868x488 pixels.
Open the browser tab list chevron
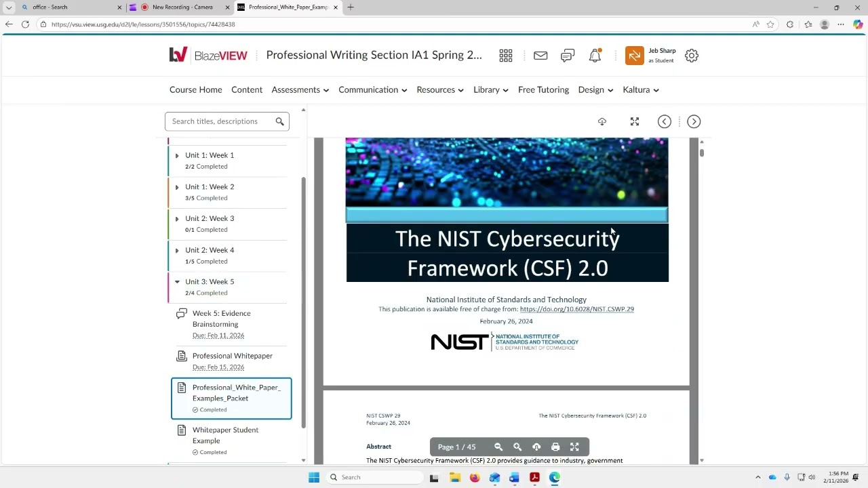click(9, 7)
